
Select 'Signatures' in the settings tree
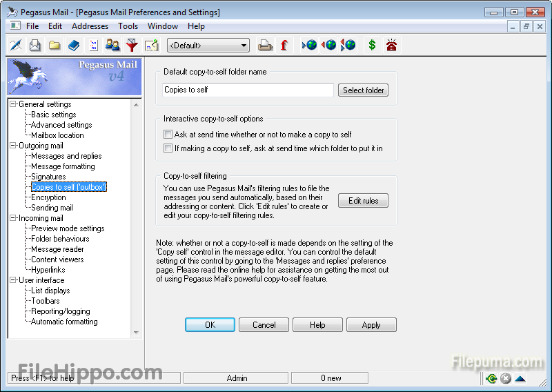(48, 177)
